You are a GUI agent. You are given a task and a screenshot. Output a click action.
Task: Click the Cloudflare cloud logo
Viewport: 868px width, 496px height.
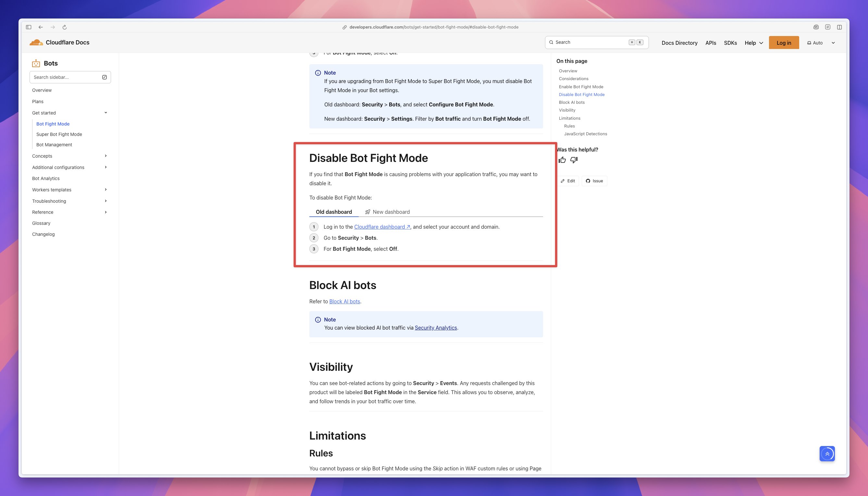click(x=36, y=42)
